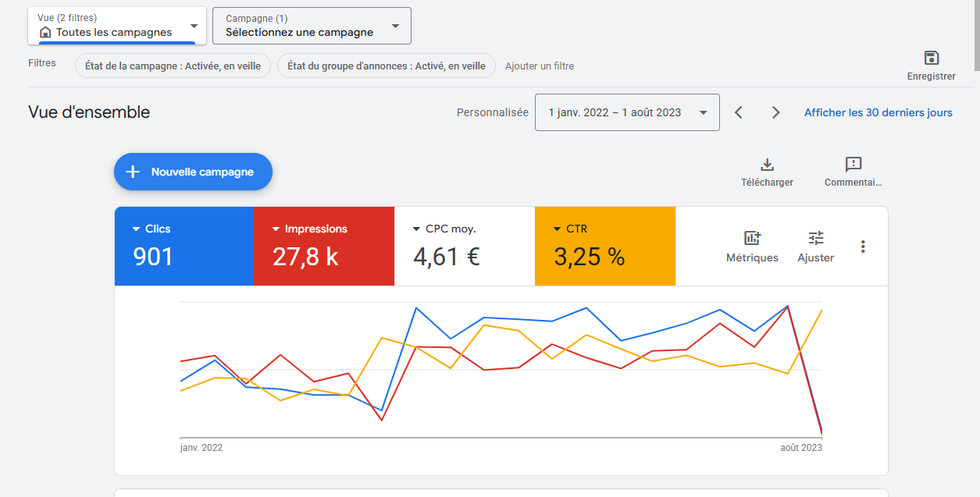The width and height of the screenshot is (980, 497).
Task: Click Ajouter un filtre
Action: [540, 66]
